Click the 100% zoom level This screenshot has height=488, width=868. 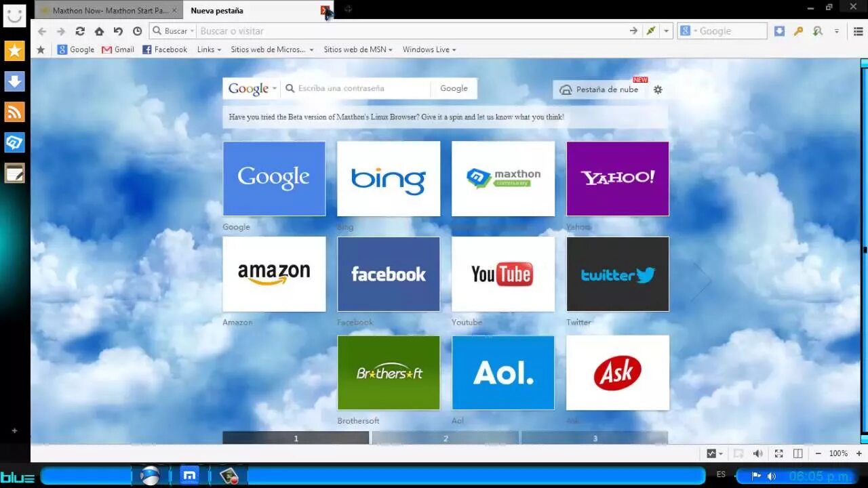pyautogui.click(x=839, y=453)
